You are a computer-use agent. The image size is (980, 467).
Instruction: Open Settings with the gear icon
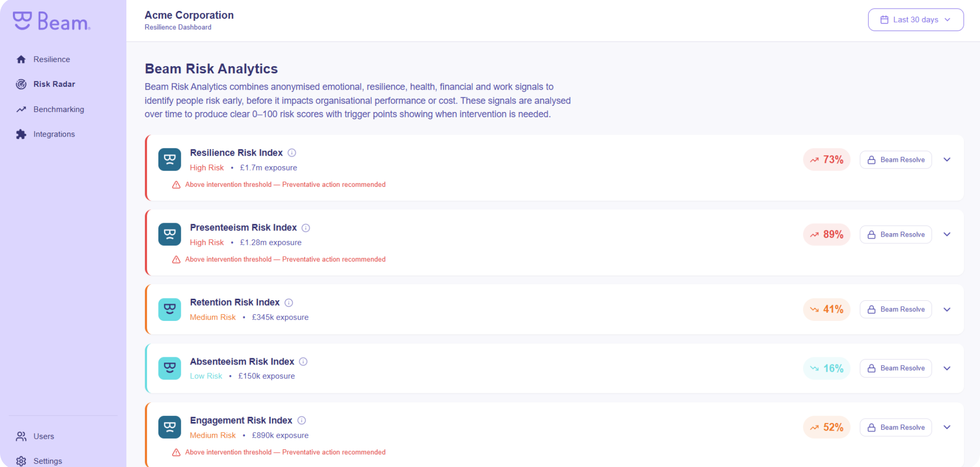[x=22, y=461]
